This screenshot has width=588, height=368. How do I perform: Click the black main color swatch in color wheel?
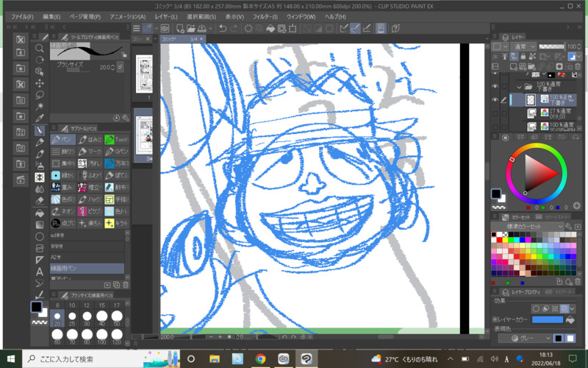click(x=495, y=194)
